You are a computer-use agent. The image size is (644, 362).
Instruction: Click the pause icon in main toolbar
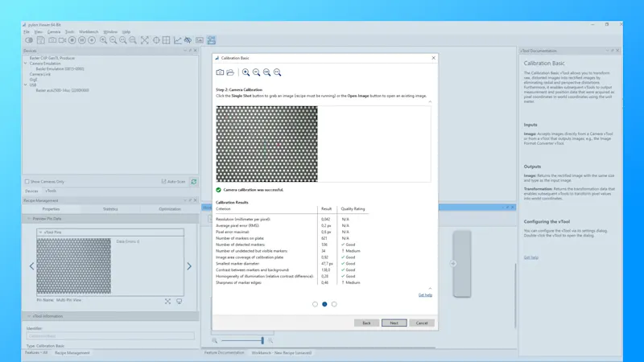click(x=82, y=40)
